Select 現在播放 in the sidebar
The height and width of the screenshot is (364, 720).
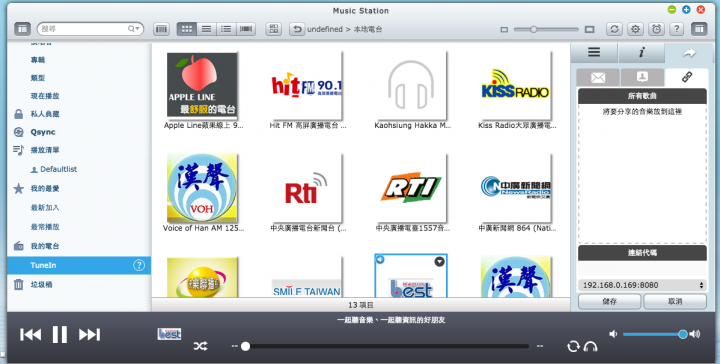(x=45, y=96)
